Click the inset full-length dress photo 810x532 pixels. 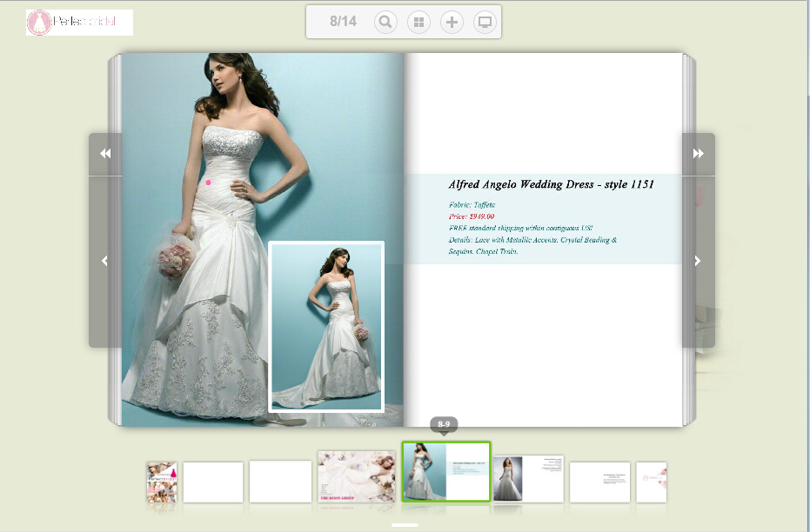326,327
